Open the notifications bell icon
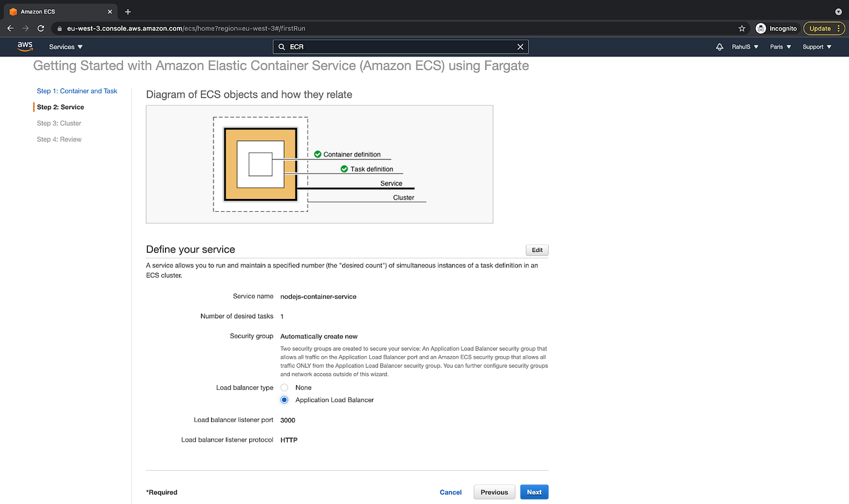The width and height of the screenshot is (849, 504). pyautogui.click(x=720, y=47)
